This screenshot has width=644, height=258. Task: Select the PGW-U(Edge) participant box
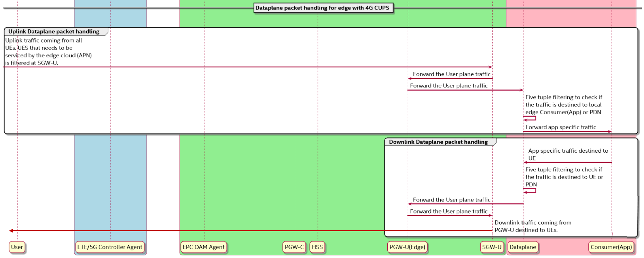[x=407, y=247]
